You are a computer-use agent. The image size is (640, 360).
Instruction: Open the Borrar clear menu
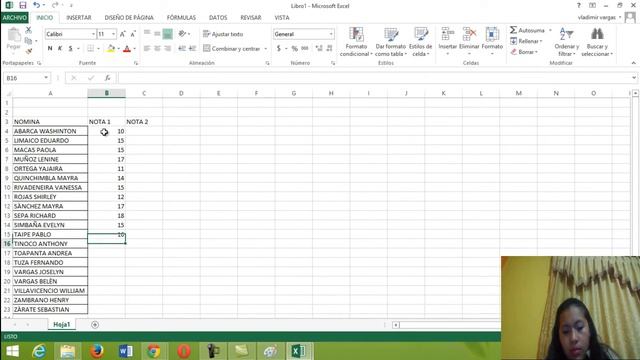[524, 52]
